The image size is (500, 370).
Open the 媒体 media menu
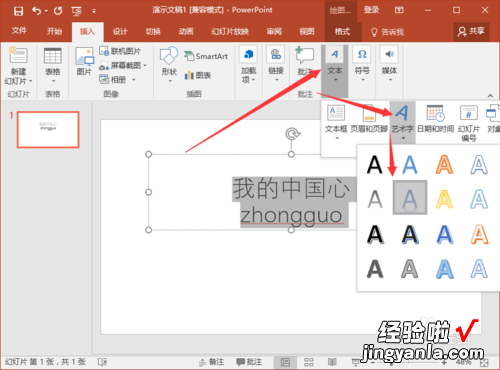click(389, 64)
